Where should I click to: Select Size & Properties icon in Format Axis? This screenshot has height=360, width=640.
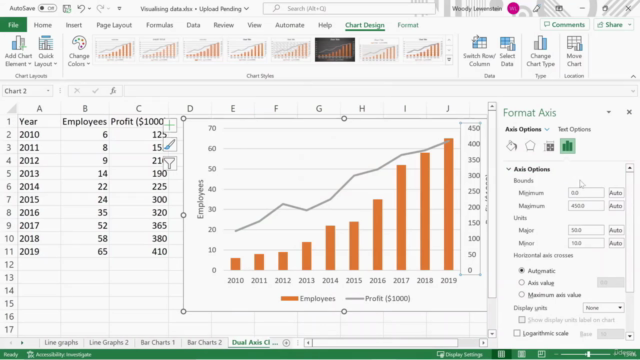pos(549,146)
